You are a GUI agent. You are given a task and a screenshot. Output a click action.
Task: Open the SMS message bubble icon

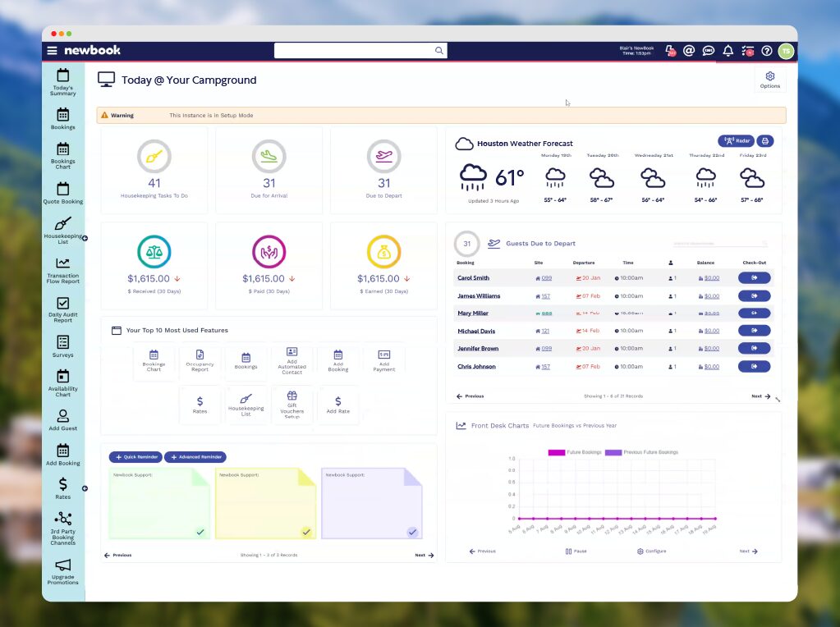coord(708,51)
